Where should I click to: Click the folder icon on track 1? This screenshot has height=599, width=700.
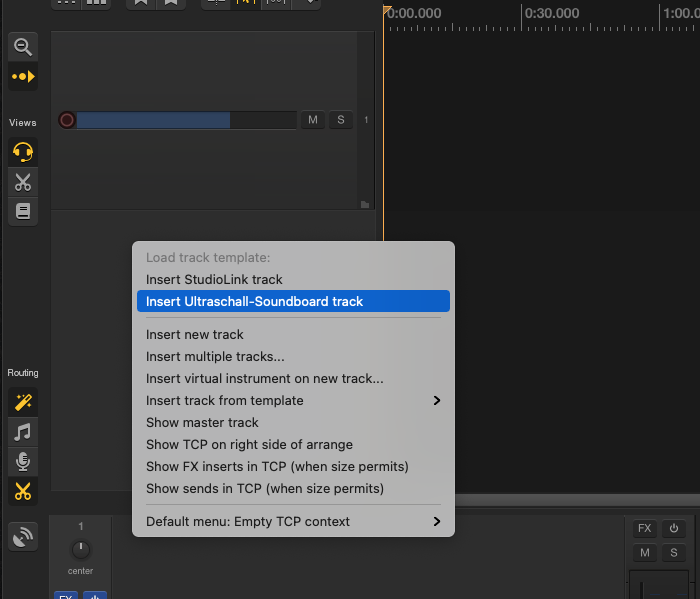[365, 204]
